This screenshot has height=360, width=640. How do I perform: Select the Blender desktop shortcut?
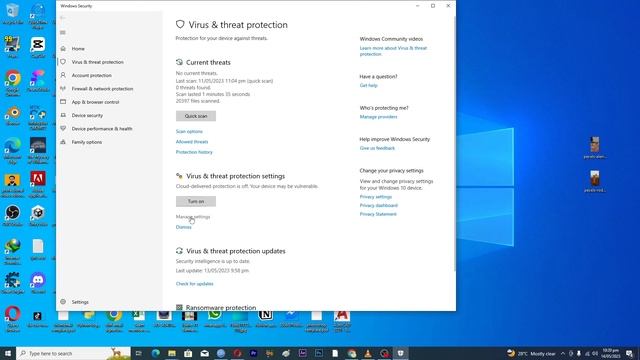coord(13,116)
